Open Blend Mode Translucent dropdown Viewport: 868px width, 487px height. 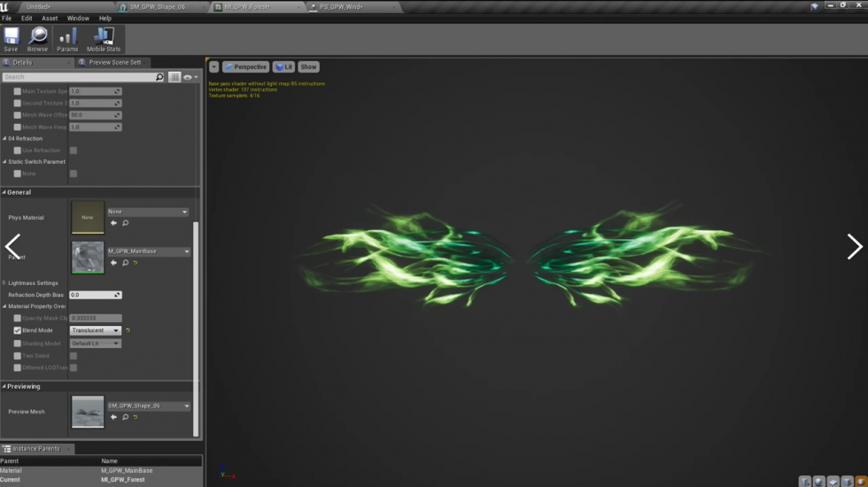[96, 330]
